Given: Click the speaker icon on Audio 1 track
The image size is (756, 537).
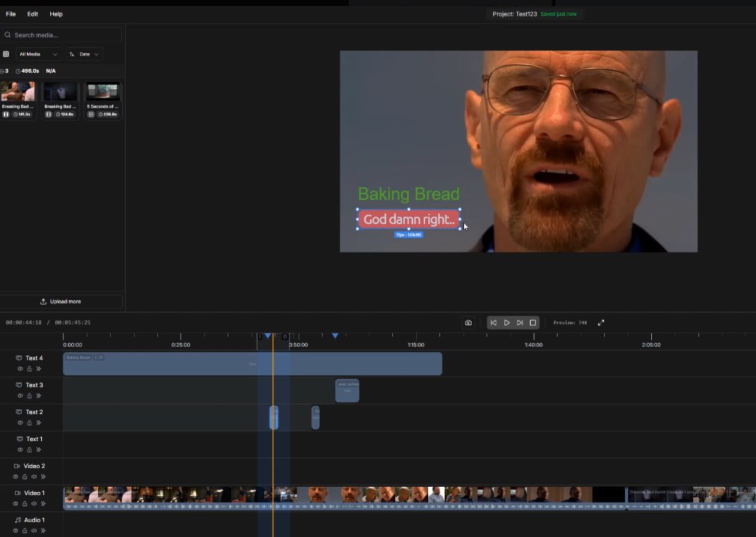Looking at the screenshot, I should [x=34, y=530].
